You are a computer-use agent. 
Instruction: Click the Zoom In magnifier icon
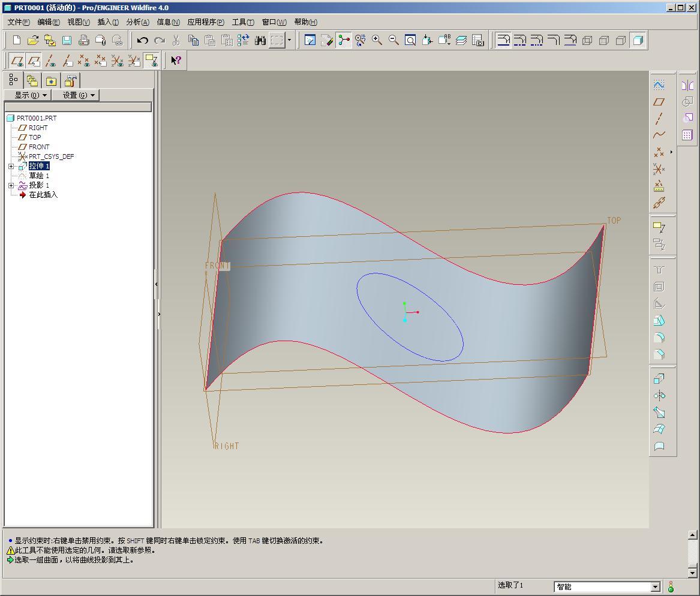[377, 40]
